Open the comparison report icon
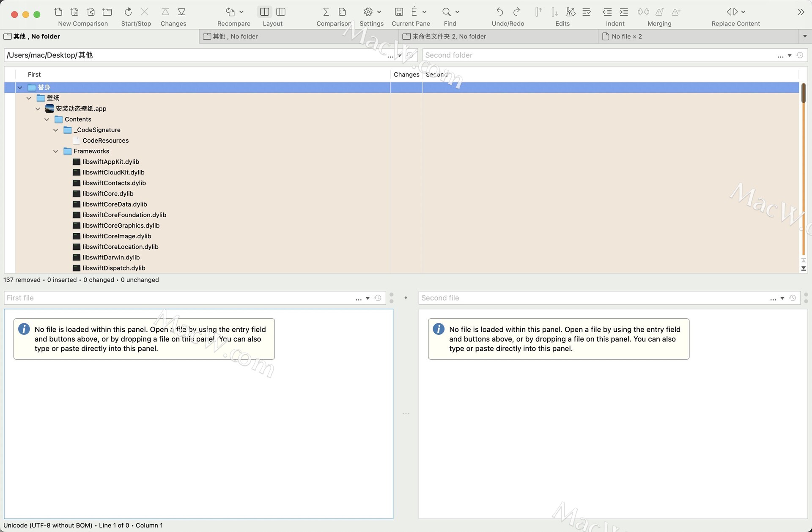This screenshot has height=532, width=812. coord(342,12)
